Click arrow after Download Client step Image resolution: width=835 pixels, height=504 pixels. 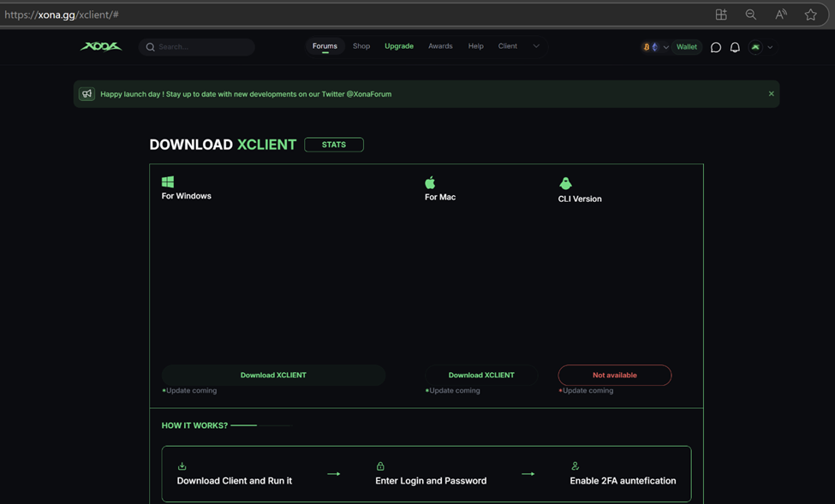(x=333, y=474)
